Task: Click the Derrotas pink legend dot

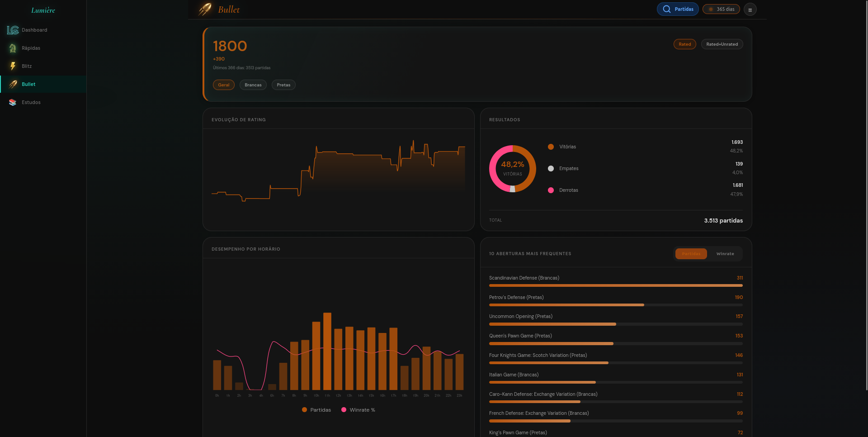Action: (x=551, y=190)
